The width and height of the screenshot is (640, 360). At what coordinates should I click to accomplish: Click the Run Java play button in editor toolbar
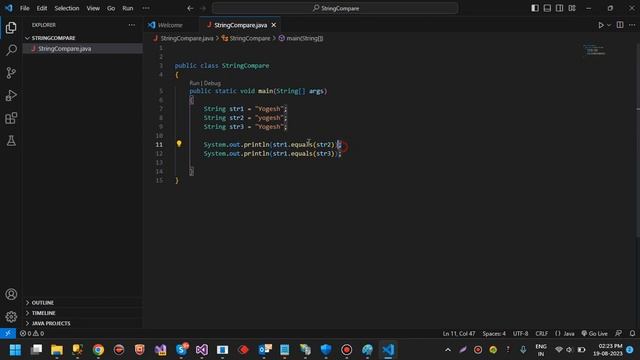[x=601, y=25]
